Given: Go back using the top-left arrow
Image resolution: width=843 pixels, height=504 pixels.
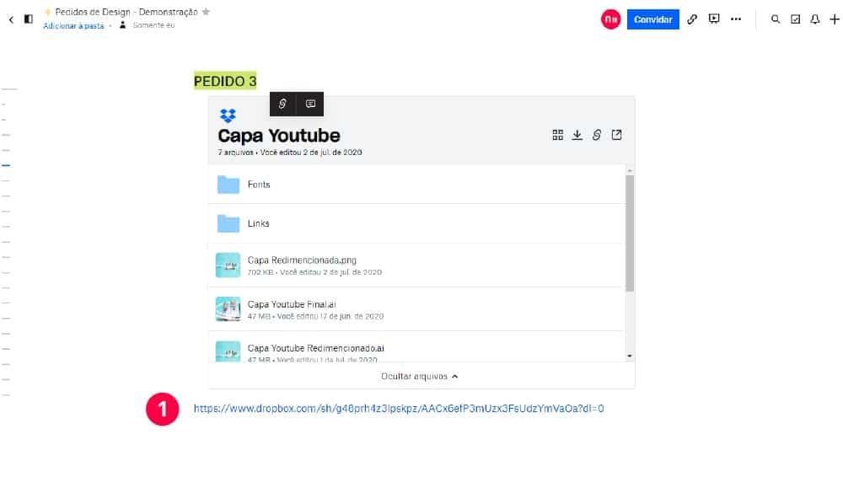Looking at the screenshot, I should click(11, 19).
